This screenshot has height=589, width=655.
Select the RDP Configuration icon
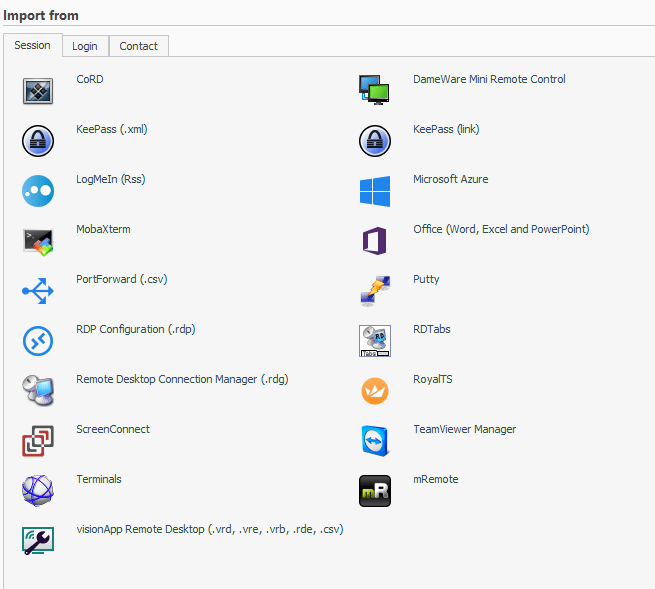[x=38, y=341]
